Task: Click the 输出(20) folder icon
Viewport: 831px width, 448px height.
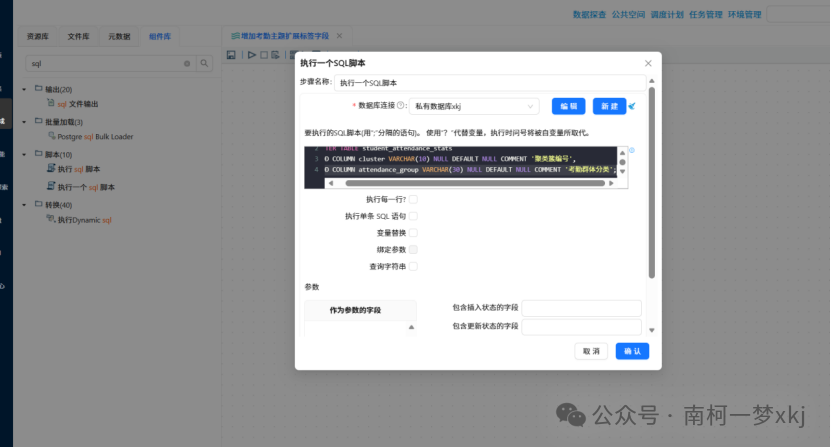Action: click(39, 89)
